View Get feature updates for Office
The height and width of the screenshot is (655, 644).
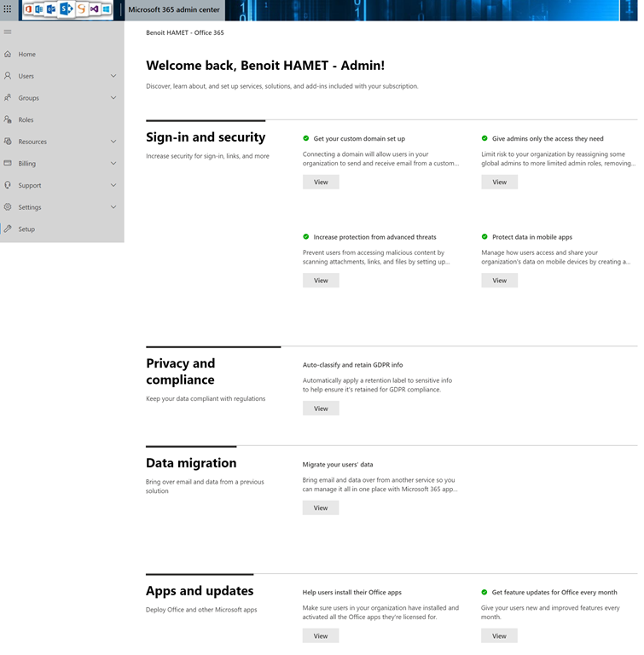(x=499, y=635)
